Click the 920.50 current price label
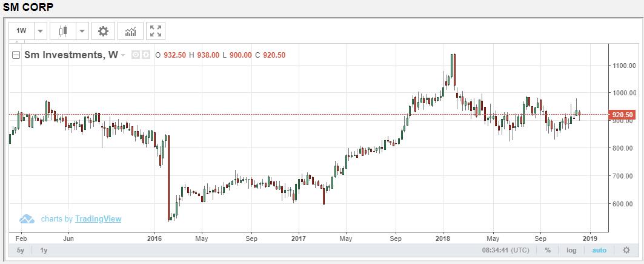644x264 pixels. 622,115
